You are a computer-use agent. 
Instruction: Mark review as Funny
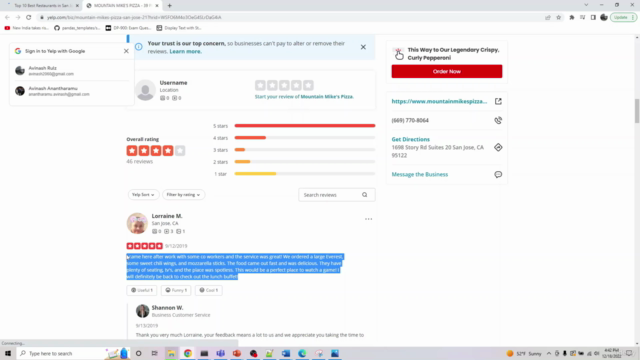176,290
